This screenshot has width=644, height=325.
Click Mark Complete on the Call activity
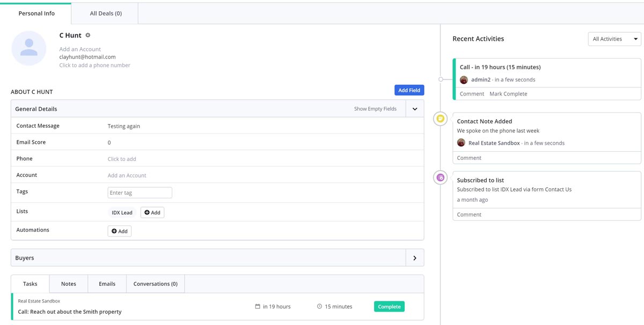click(508, 94)
